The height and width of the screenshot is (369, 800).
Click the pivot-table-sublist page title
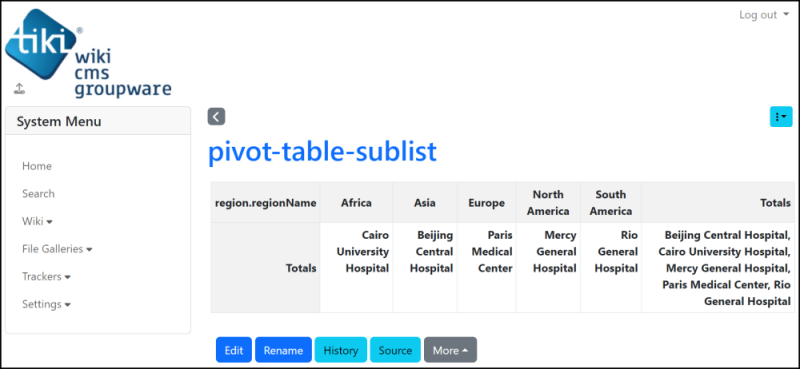(x=322, y=152)
